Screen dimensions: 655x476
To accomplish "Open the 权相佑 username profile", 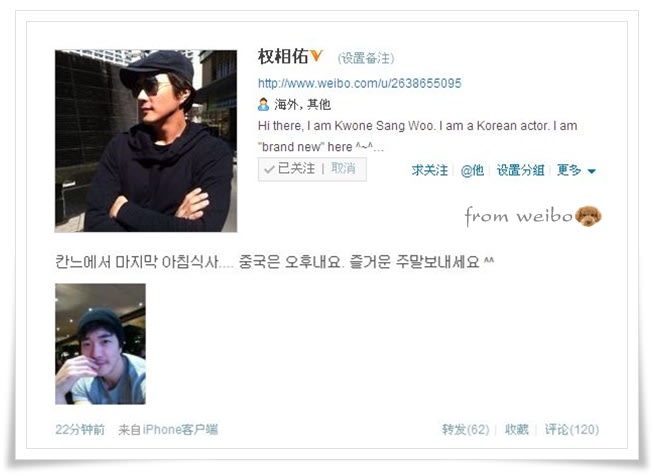I will (x=283, y=56).
